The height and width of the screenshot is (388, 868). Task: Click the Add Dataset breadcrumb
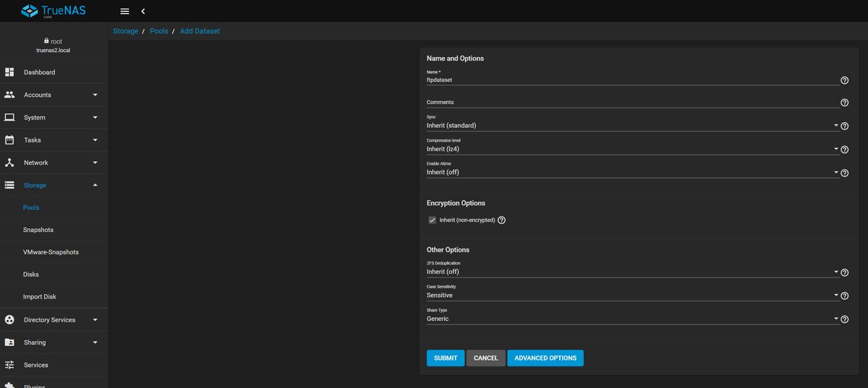tap(200, 31)
